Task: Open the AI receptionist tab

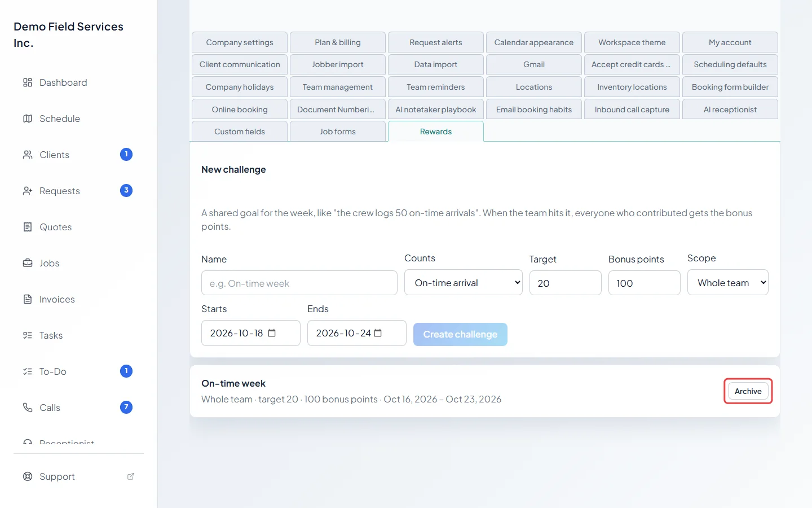Action: coord(730,110)
